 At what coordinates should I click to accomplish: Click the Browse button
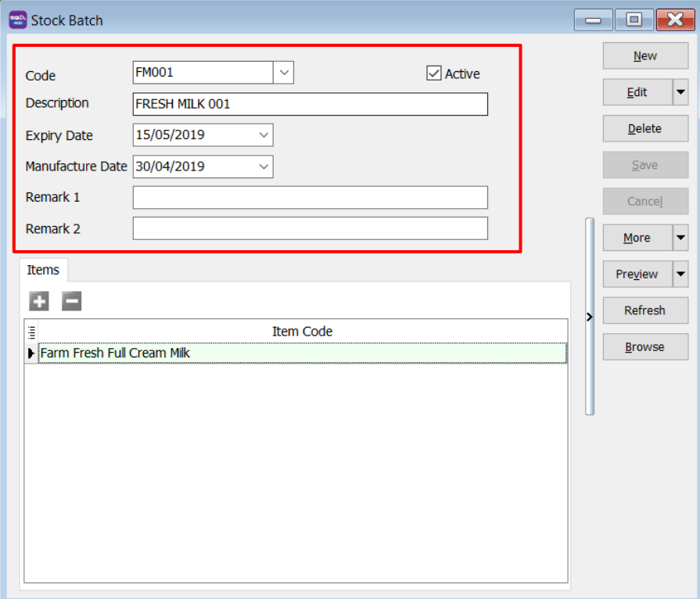tap(644, 347)
